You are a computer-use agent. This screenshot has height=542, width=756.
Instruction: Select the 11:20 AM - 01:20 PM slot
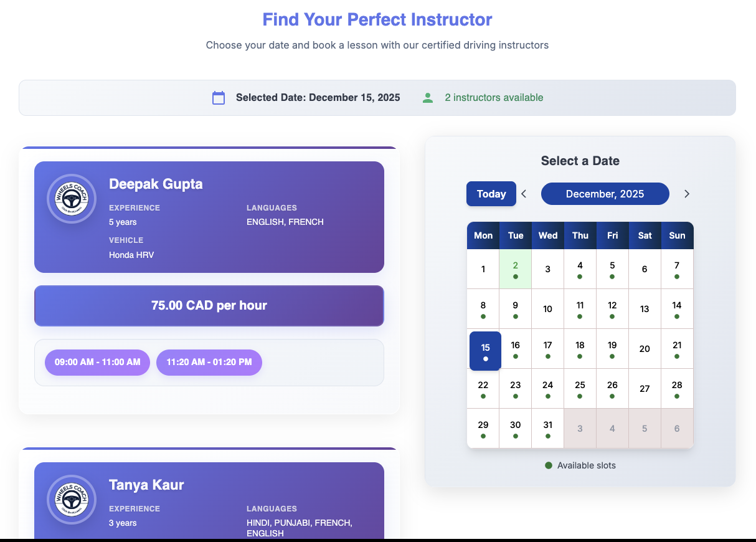pos(209,362)
